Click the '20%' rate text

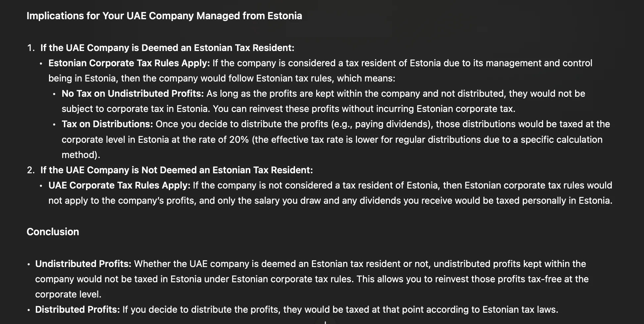coord(239,139)
